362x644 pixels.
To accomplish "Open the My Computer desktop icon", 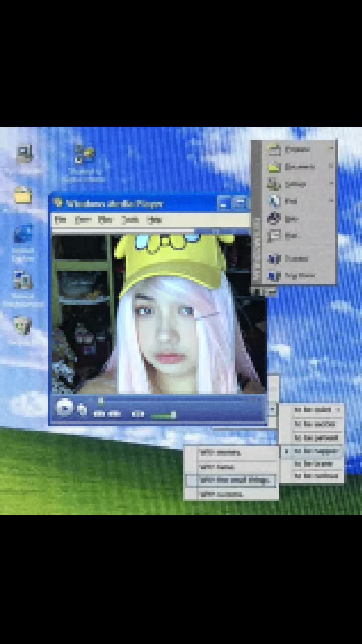I will point(24,154).
